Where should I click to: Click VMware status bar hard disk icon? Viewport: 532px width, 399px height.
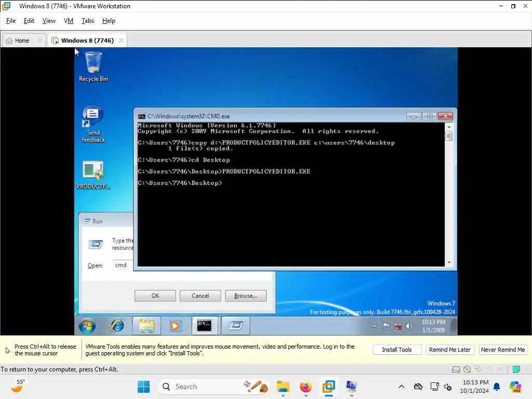click(x=456, y=369)
